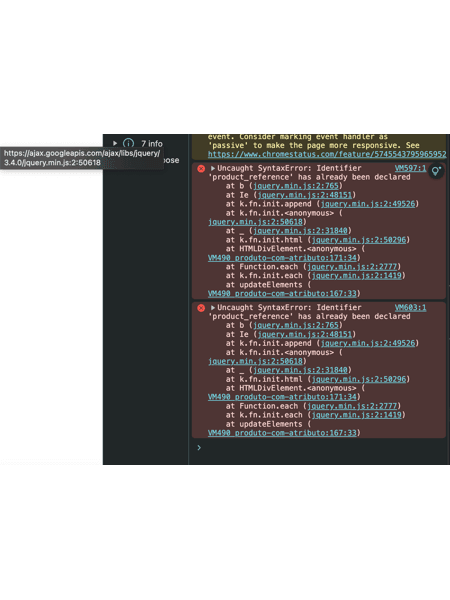Open jquery.min.js:2:49526 link in first error
Screen dimensions: 450x600
[368, 204]
